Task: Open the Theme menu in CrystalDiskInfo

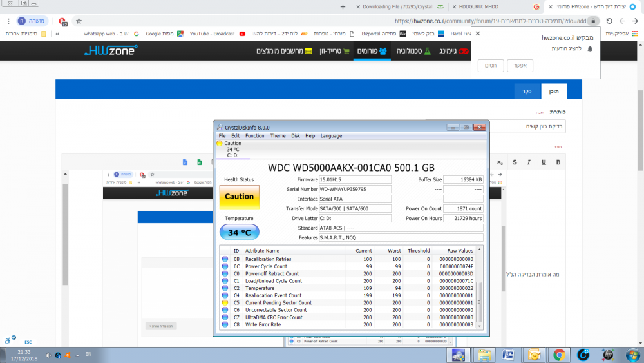Action: pyautogui.click(x=278, y=135)
